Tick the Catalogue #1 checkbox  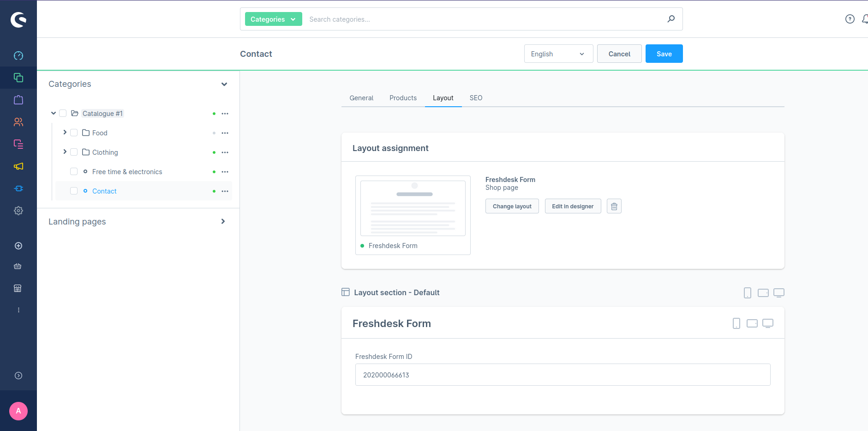[x=63, y=113]
